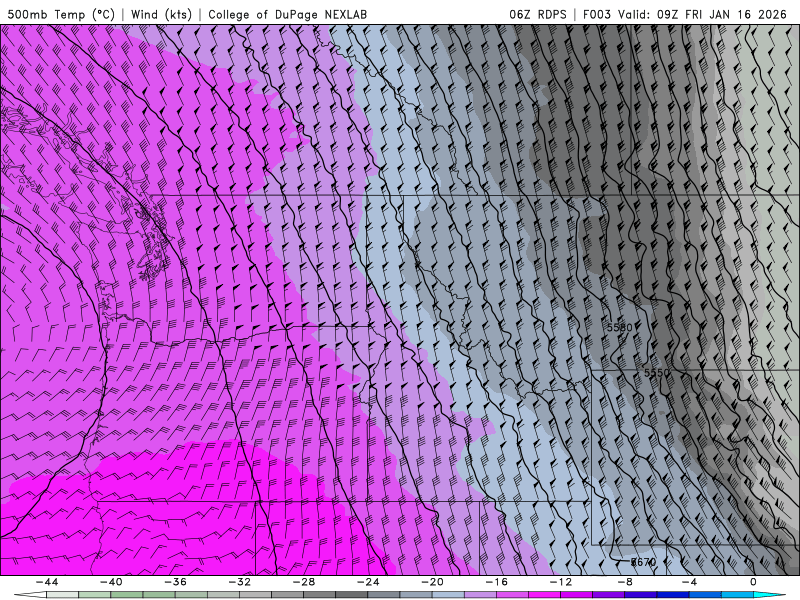Click the -4 colorbar label
800x600 pixels.
(689, 582)
